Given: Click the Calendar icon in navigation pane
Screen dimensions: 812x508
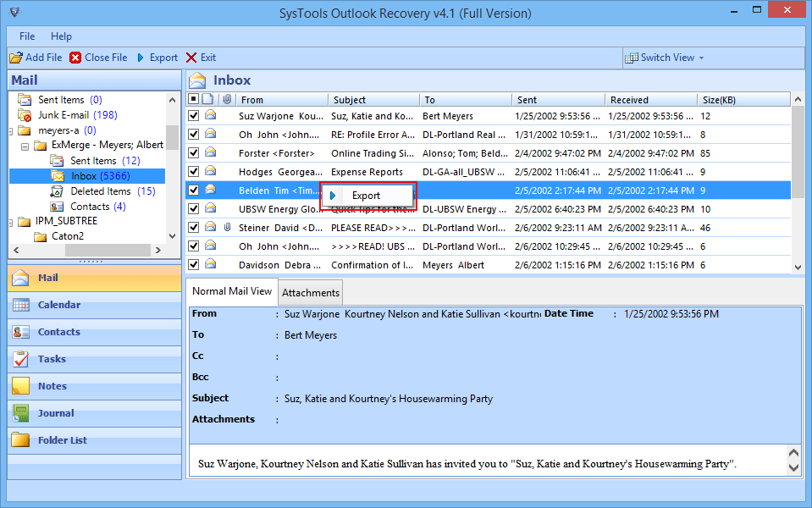Looking at the screenshot, I should click(20, 305).
